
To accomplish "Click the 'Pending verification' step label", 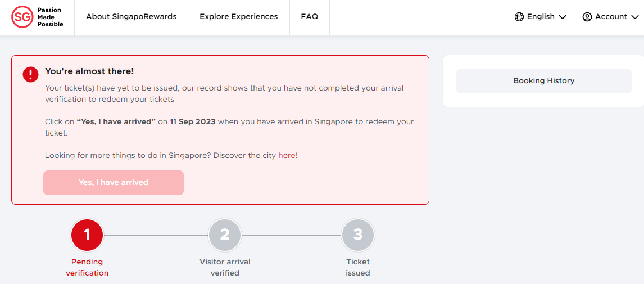I will (87, 267).
